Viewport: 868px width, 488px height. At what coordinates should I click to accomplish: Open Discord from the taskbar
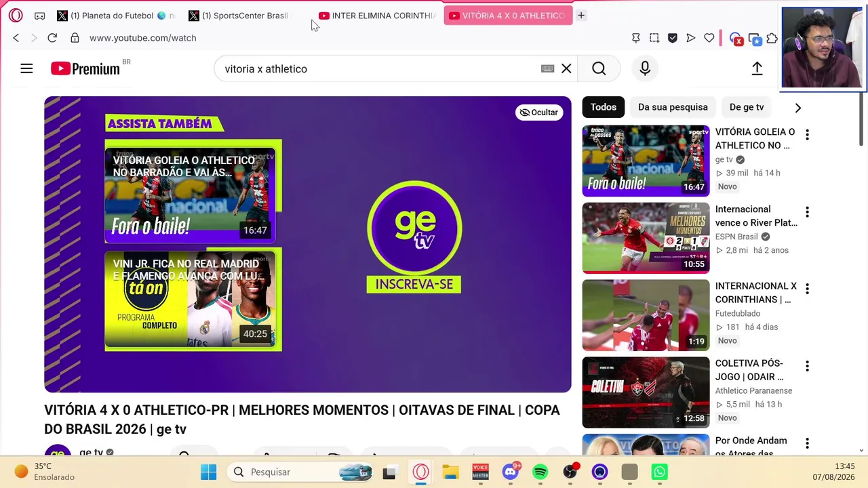click(511, 472)
